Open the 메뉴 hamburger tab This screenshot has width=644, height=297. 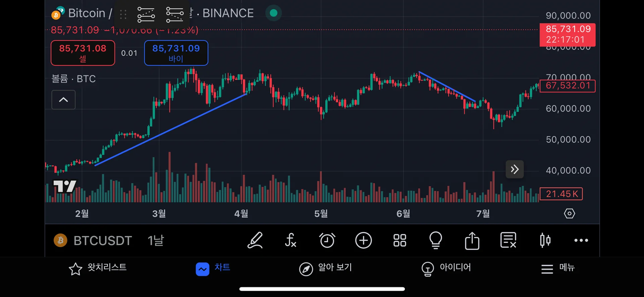[558, 268]
